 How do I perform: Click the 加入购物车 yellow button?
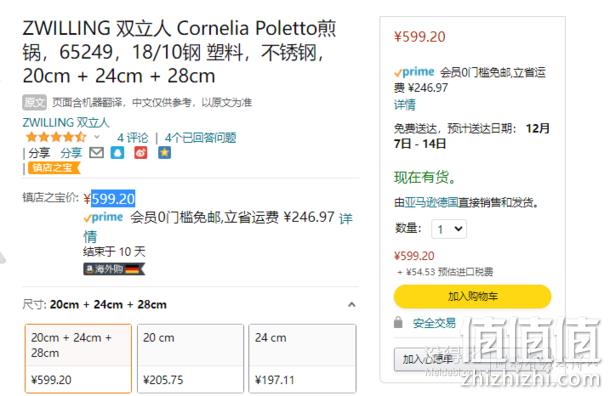pyautogui.click(x=472, y=296)
